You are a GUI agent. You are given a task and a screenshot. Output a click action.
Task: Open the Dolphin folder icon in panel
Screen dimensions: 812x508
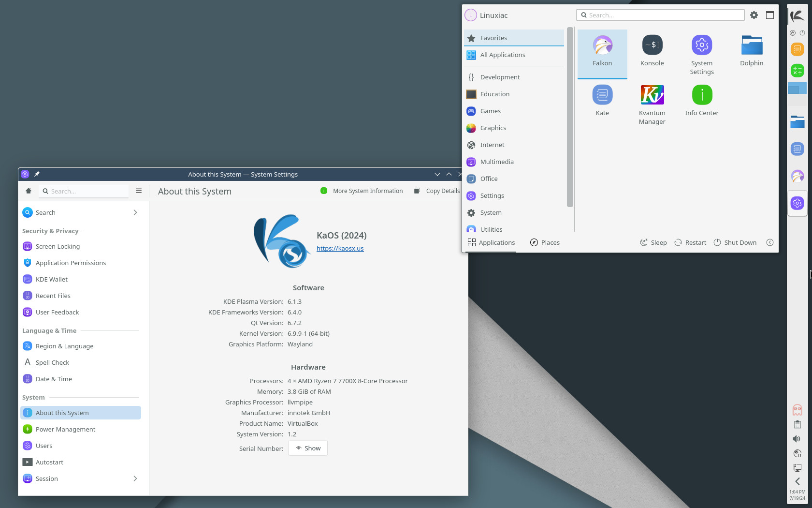(x=797, y=121)
